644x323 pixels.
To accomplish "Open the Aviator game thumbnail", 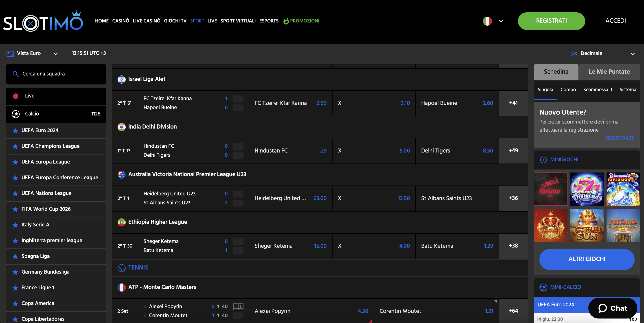I will click(550, 189).
